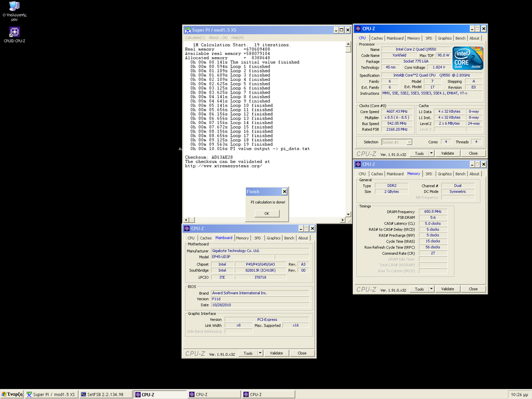Screen dimensions: 532x399
Task: Click Validate in CPU-Z Motherboard window
Action: [276, 353]
